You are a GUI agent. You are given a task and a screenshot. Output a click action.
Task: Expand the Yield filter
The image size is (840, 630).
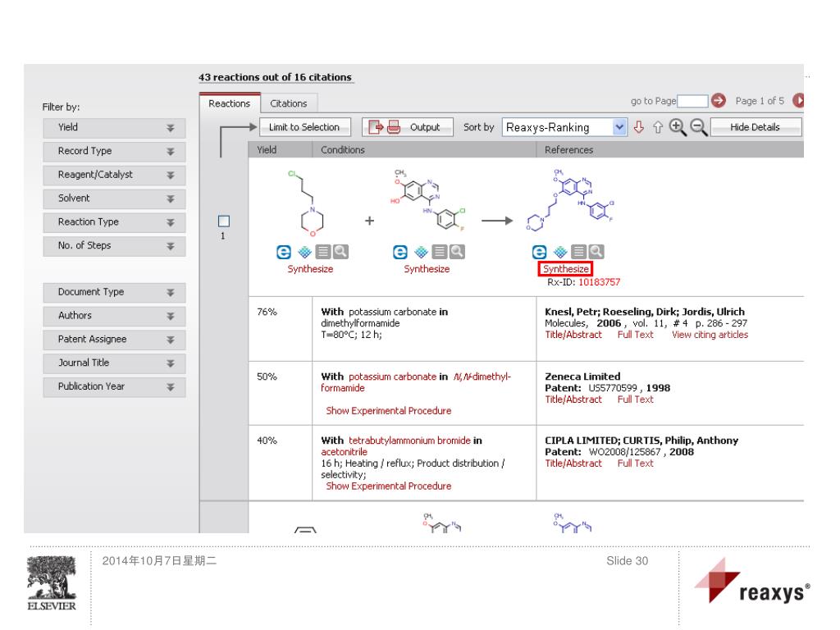114,127
